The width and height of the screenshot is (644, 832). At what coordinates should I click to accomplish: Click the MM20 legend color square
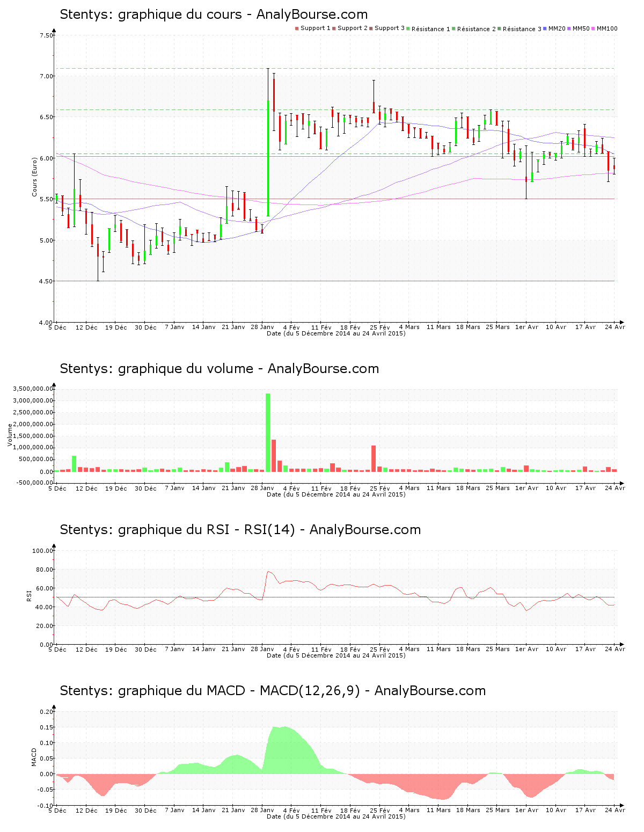click(545, 28)
